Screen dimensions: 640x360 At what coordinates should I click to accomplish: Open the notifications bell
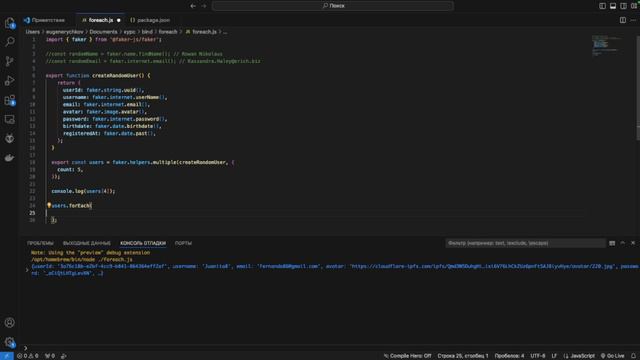click(633, 356)
